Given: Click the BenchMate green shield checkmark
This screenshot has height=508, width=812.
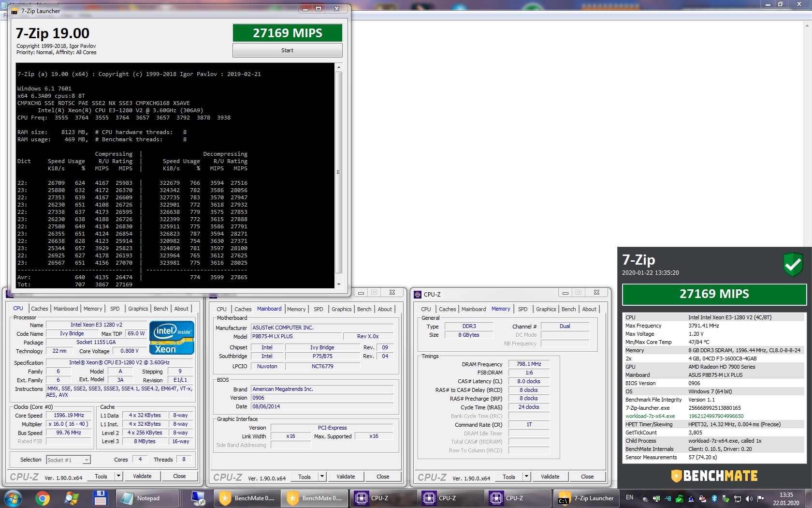Looking at the screenshot, I should [793, 265].
